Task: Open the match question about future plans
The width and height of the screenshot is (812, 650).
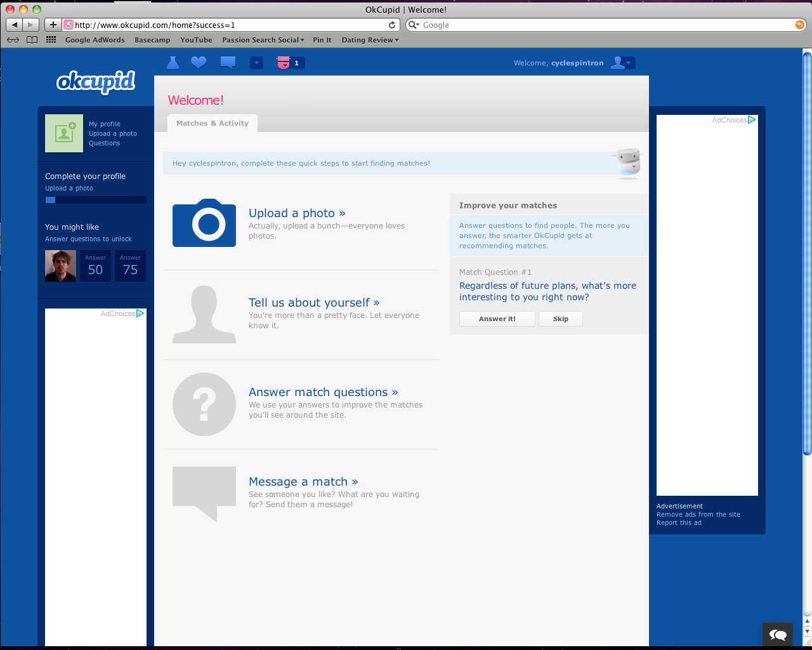Action: (x=547, y=291)
